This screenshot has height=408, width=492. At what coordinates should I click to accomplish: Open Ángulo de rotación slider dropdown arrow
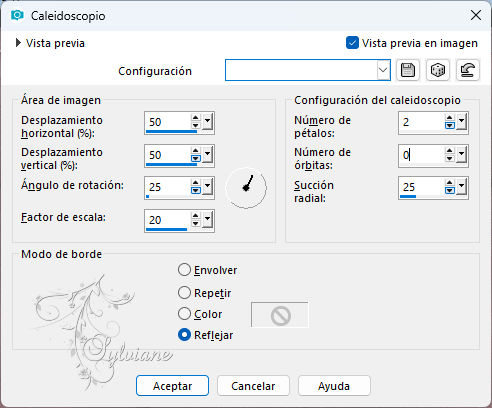(207, 187)
